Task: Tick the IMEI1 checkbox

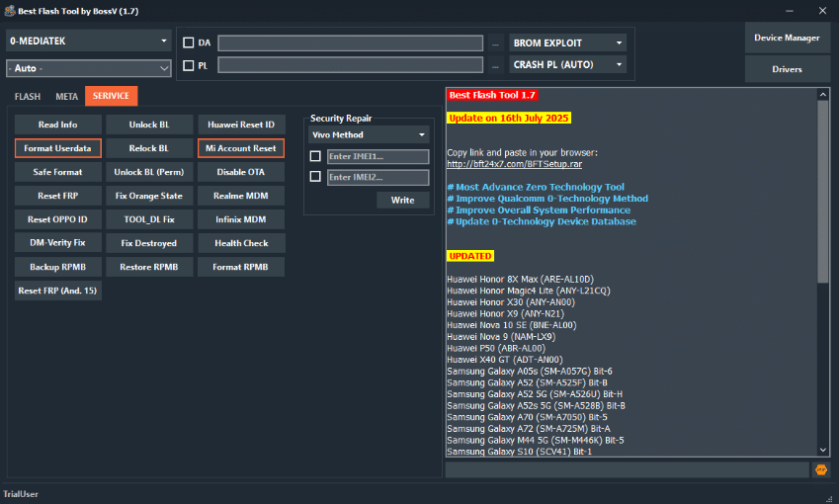Action: pyautogui.click(x=315, y=156)
